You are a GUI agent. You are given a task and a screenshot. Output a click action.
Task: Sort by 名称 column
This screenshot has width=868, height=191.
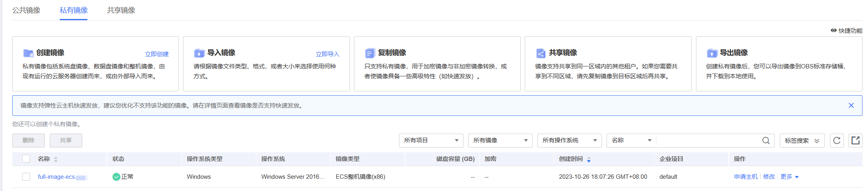tap(56, 159)
